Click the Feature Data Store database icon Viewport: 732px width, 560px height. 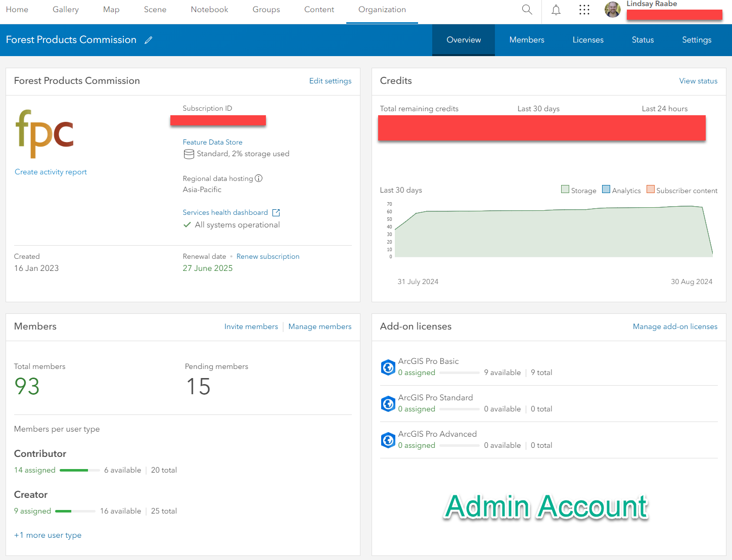click(x=189, y=154)
